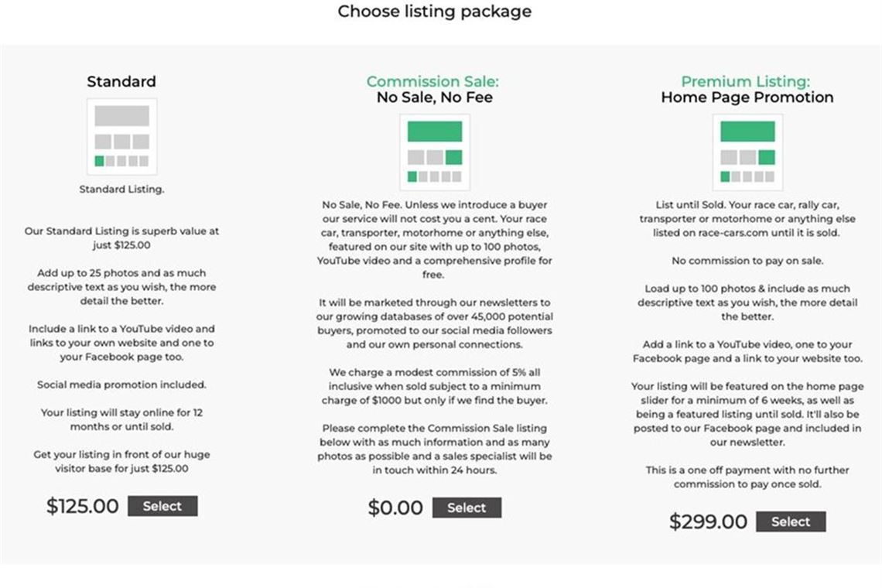The width and height of the screenshot is (882, 588).
Task: Click the Standard listing layout icon
Action: [121, 136]
